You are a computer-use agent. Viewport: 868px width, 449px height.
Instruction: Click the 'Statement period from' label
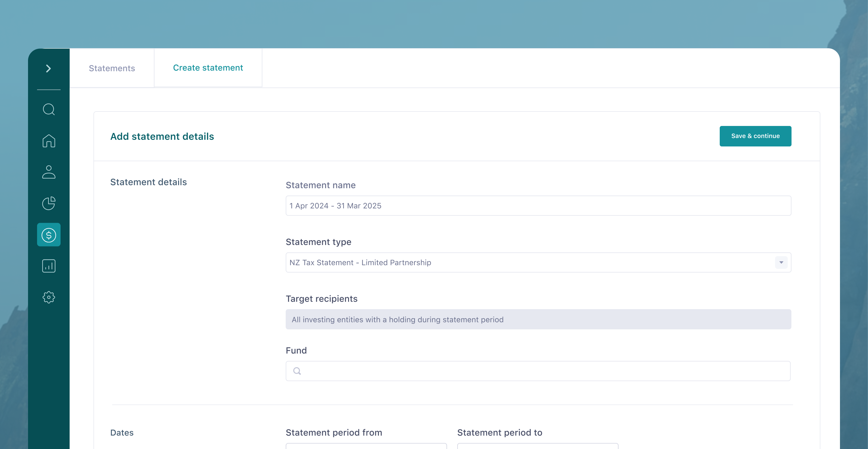point(334,432)
